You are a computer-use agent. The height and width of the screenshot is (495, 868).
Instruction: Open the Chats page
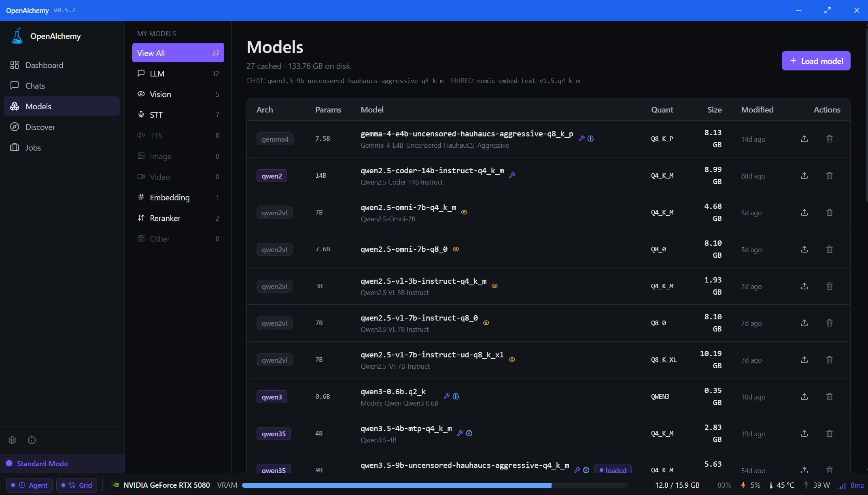tap(62, 86)
